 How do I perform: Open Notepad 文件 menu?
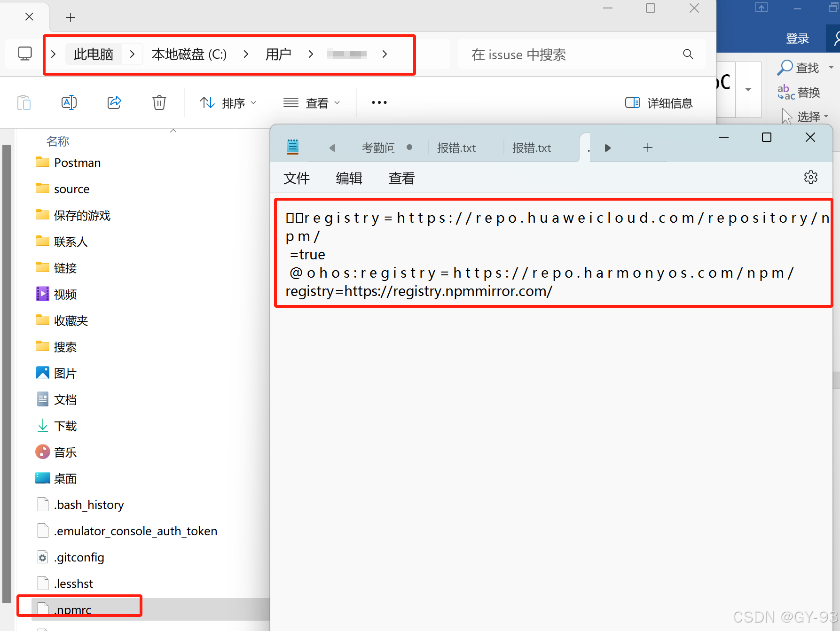(297, 178)
